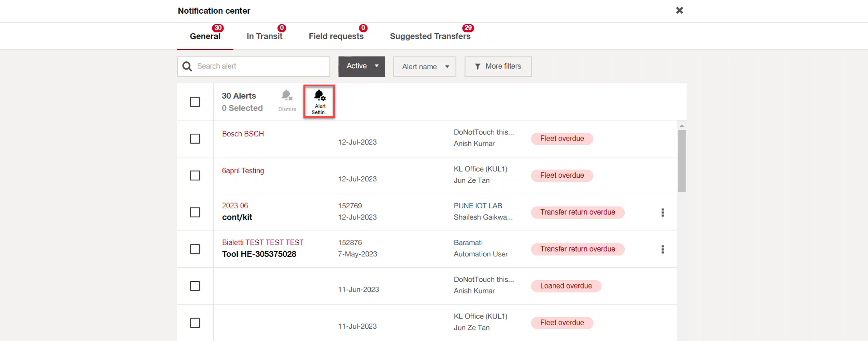Click the In Transit 0 badge
Viewport: 868px width, 341px height.
point(282,28)
